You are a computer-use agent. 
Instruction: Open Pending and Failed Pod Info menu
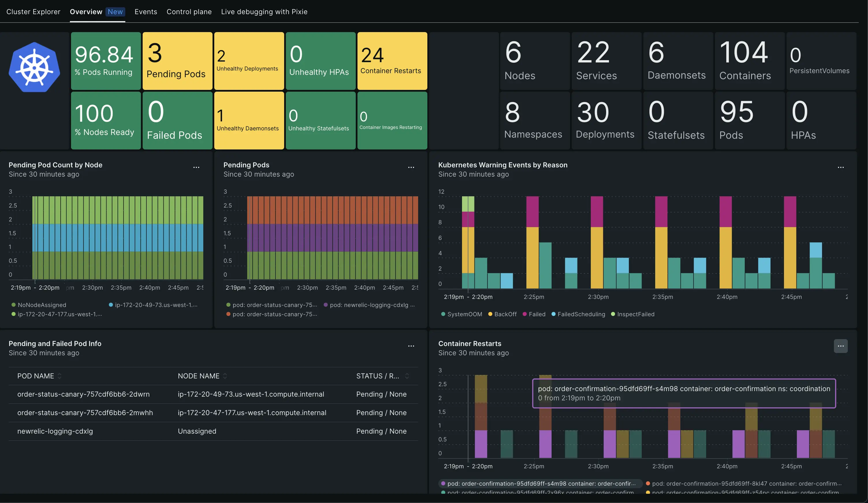(411, 346)
